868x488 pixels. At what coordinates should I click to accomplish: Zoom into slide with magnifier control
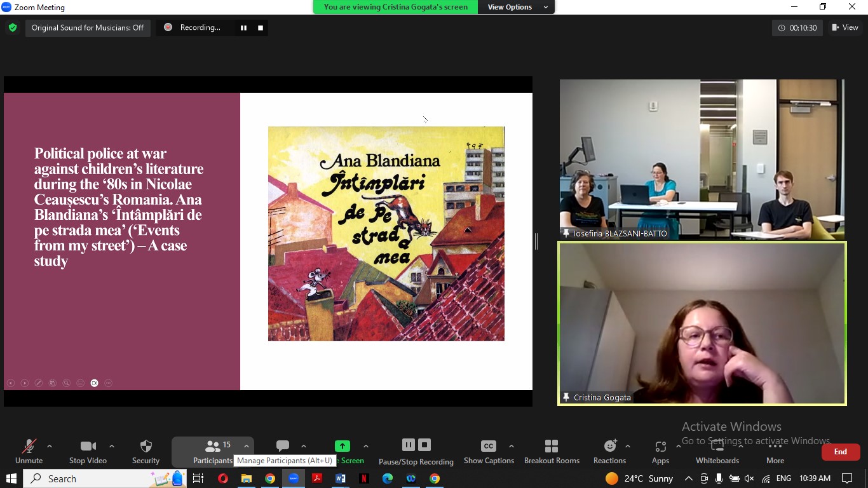[x=67, y=383]
